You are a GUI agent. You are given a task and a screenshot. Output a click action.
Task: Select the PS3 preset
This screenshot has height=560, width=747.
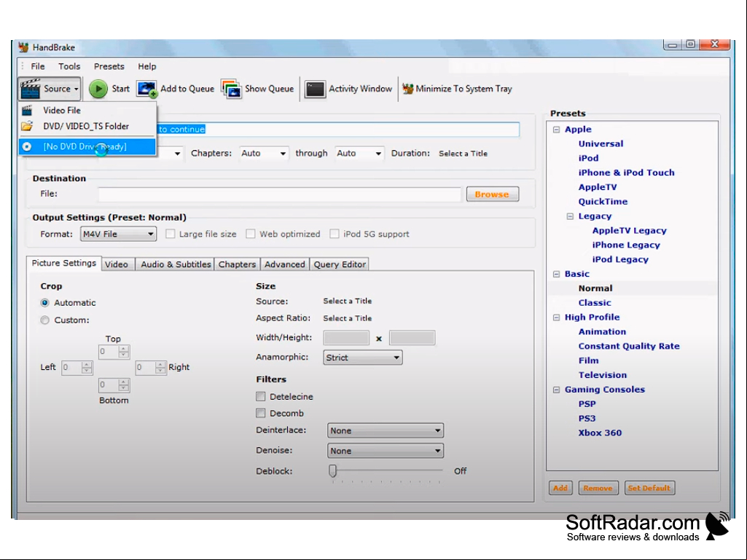(587, 419)
